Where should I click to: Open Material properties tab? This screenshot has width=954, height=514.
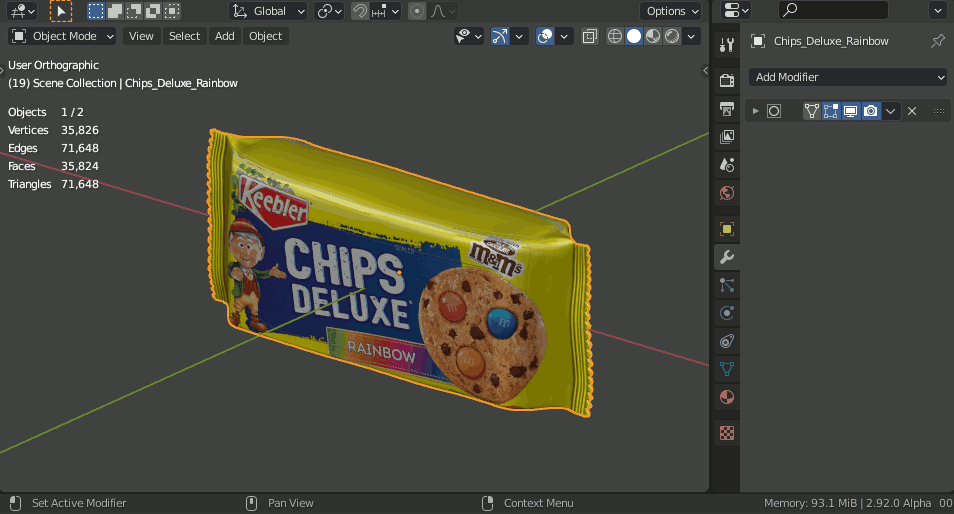click(x=726, y=397)
